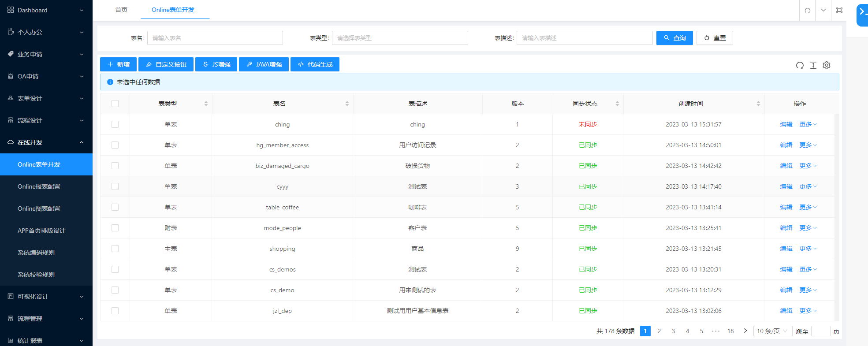The image size is (868, 346).
Task: Check the biz_damaged_cargo row checkbox
Action: click(x=115, y=166)
